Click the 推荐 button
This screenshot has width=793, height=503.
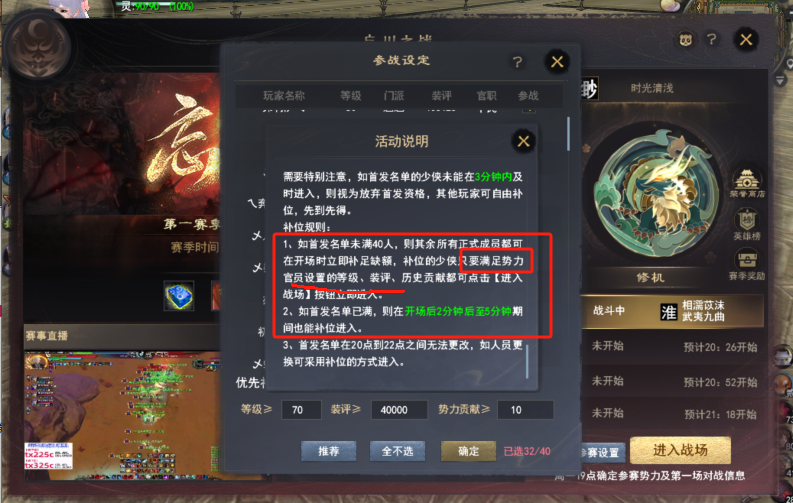(329, 451)
